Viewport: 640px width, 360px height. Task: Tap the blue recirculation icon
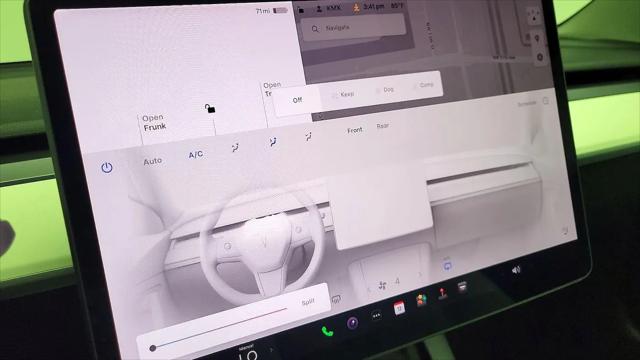447,266
